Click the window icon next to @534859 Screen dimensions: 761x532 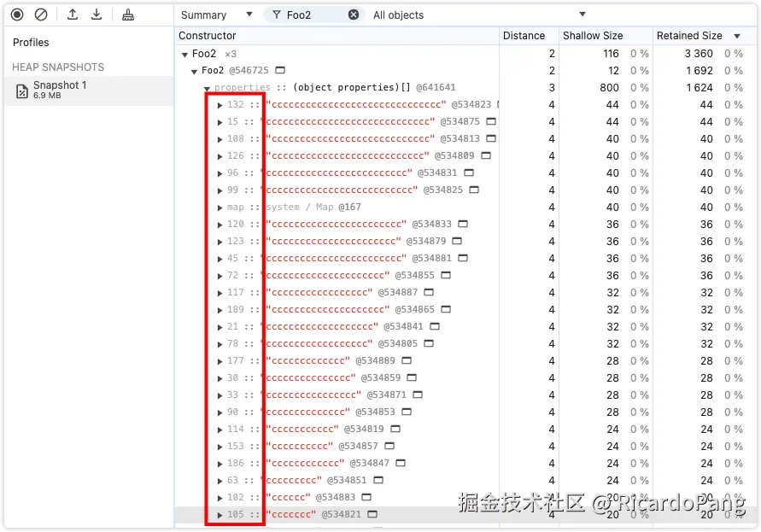pos(412,377)
